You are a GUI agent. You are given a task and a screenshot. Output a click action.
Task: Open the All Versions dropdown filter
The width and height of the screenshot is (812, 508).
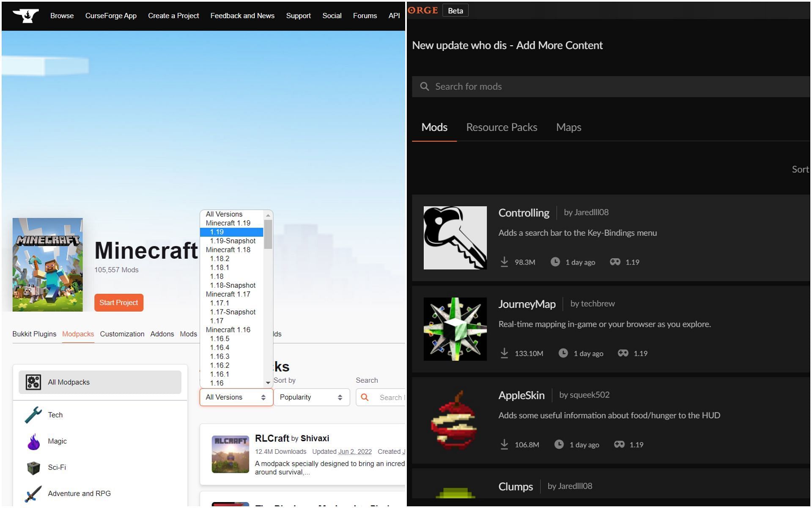coord(235,398)
